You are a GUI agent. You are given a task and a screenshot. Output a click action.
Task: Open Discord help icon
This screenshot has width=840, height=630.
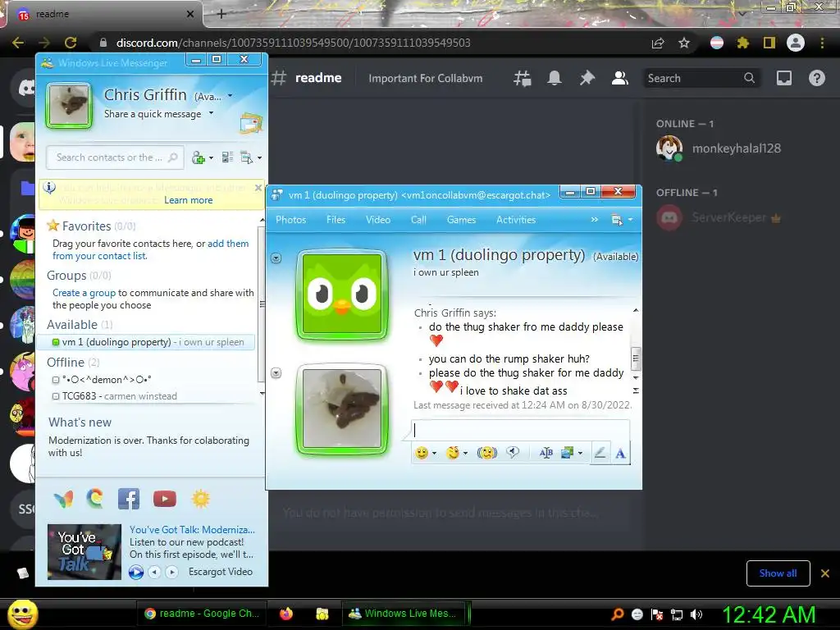click(x=816, y=78)
